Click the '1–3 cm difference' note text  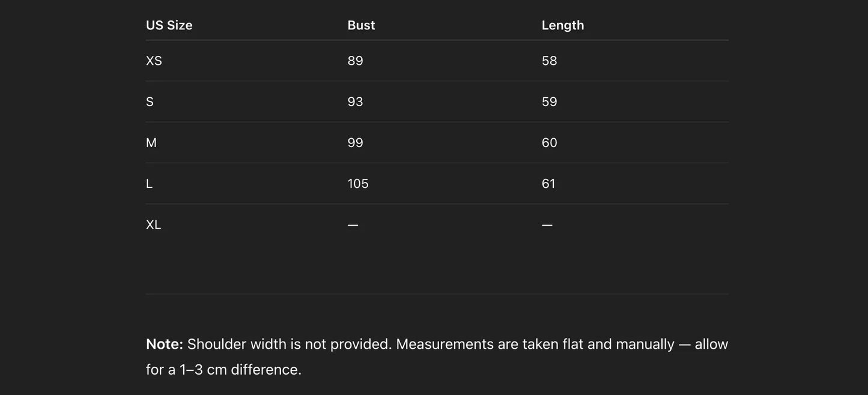240,369
